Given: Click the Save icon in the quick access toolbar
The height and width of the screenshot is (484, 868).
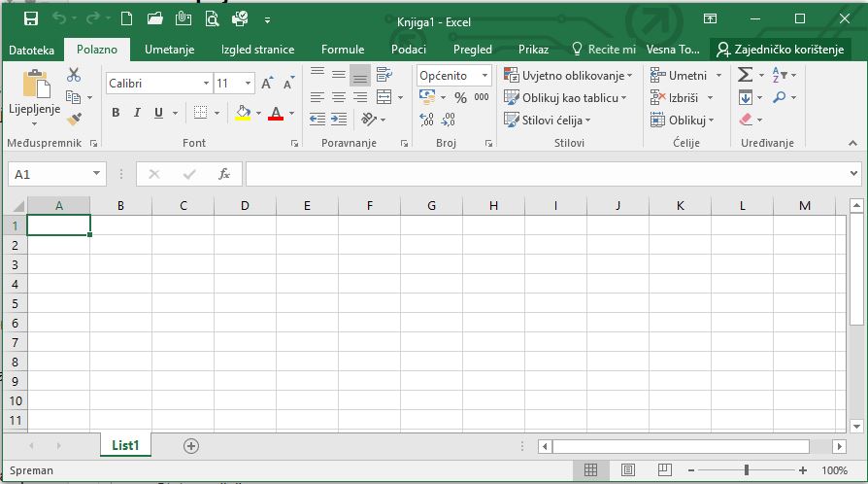Looking at the screenshot, I should point(30,18).
